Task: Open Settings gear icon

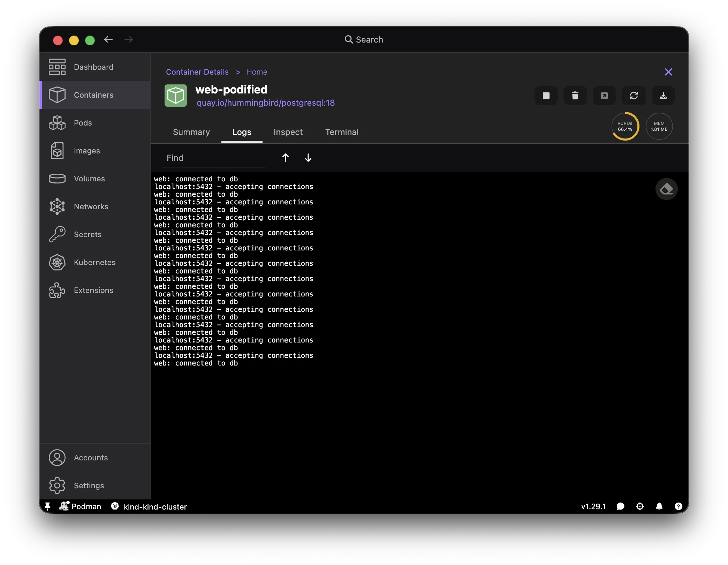Action: click(57, 485)
